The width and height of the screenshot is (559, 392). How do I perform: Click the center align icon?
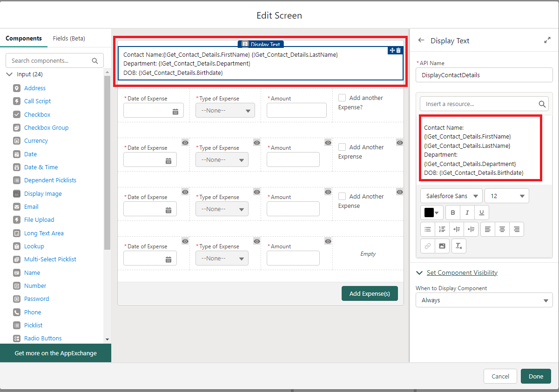coord(502,229)
